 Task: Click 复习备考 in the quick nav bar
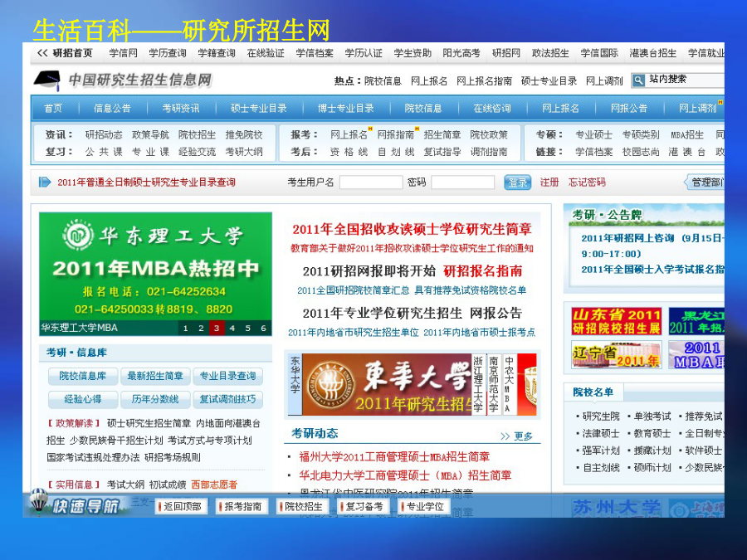(363, 507)
